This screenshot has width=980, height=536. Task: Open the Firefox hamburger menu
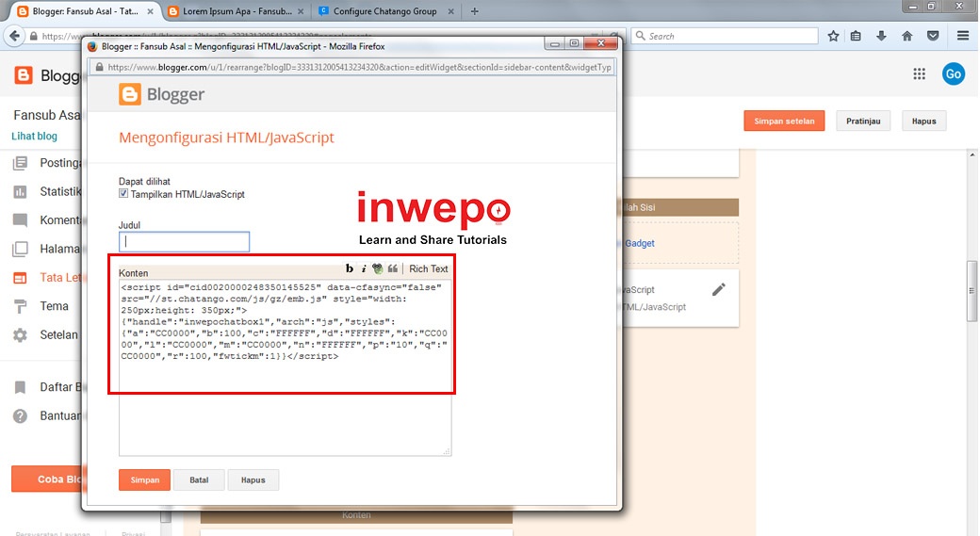pyautogui.click(x=963, y=36)
